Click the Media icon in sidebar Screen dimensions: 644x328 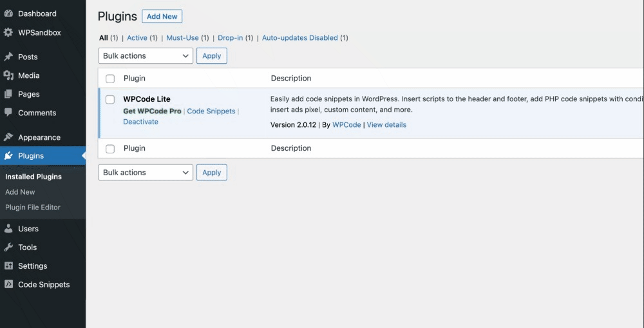[8, 75]
